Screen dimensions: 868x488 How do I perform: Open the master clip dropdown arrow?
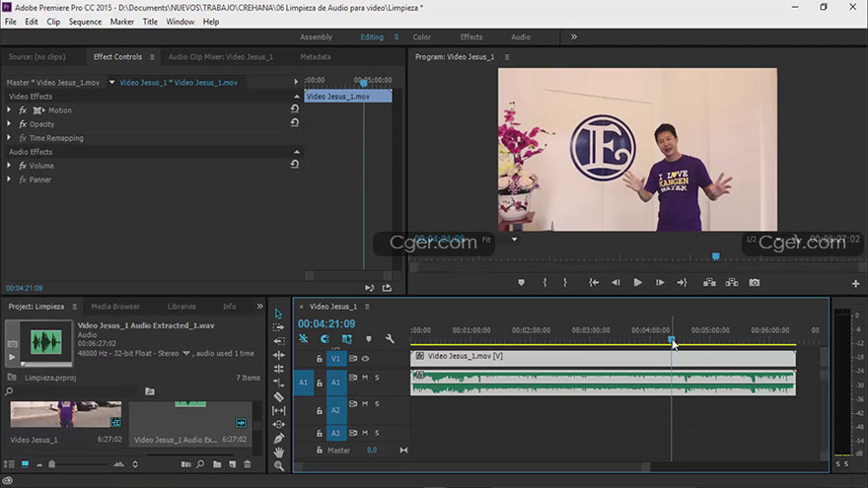tap(111, 83)
